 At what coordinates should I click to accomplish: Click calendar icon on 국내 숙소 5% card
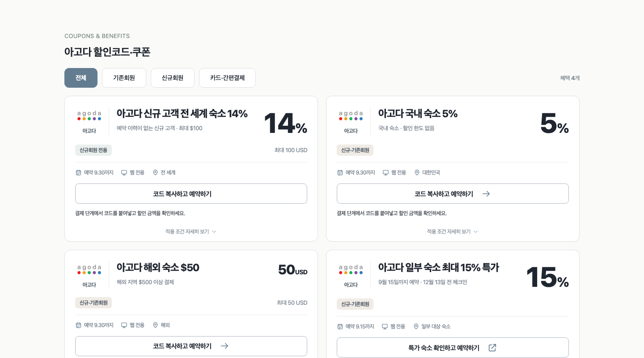click(x=340, y=173)
